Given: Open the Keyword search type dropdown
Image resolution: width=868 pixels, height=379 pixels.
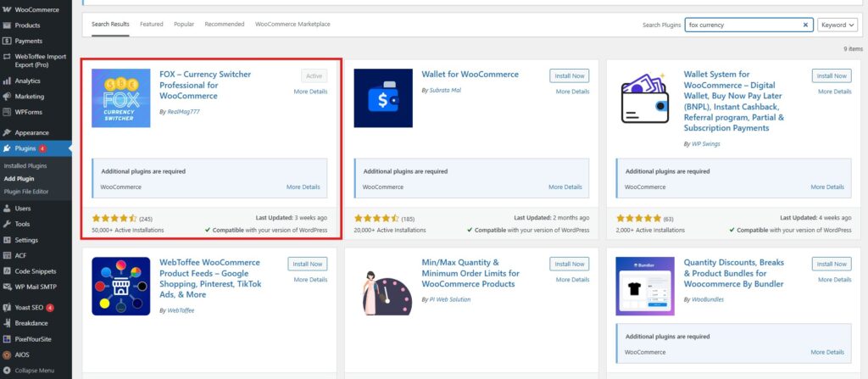Looking at the screenshot, I should (x=838, y=25).
